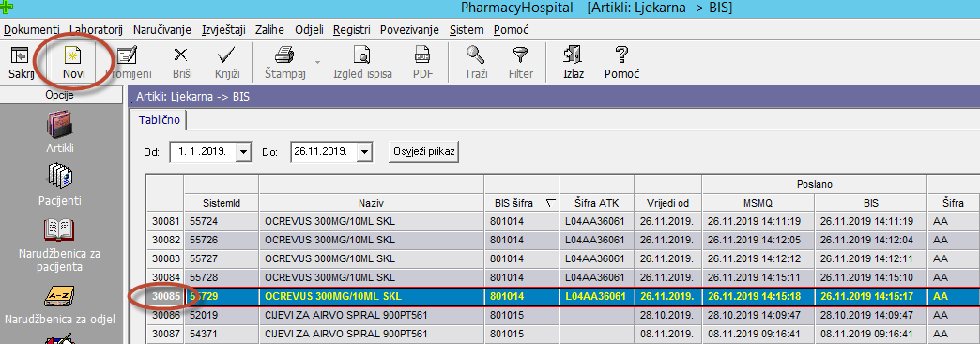
Task: Click the Sakrij hide panel icon
Action: click(21, 55)
